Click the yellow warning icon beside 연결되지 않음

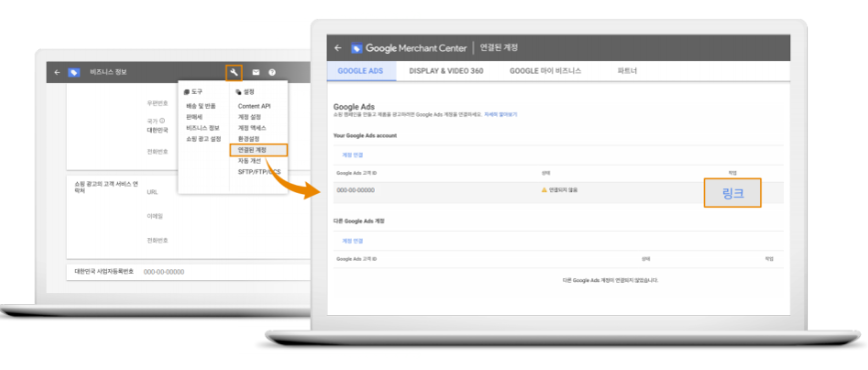544,190
